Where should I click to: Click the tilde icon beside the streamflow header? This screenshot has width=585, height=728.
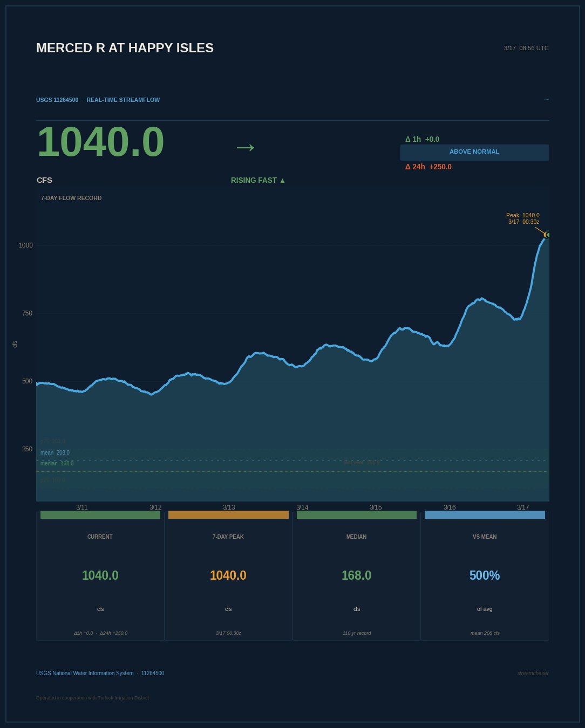point(546,99)
